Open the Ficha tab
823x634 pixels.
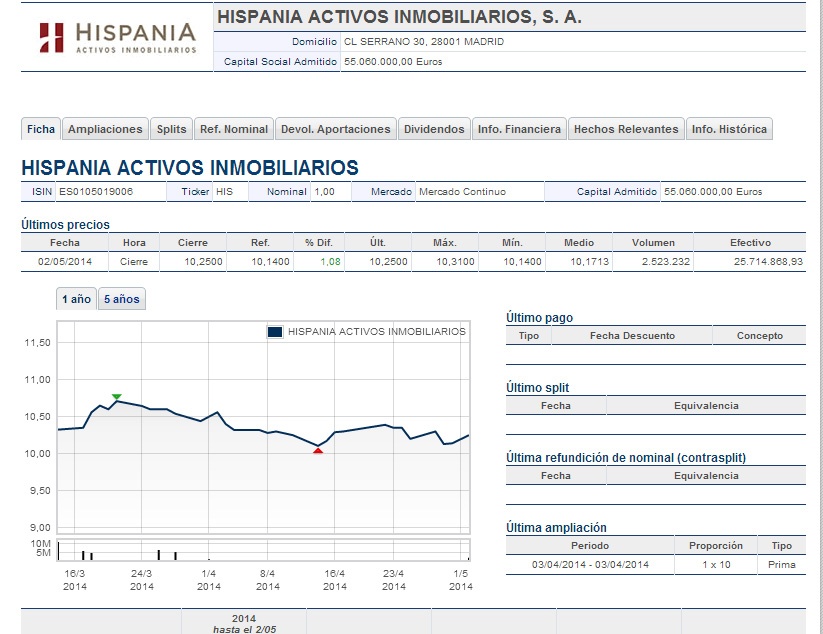[x=41, y=129]
